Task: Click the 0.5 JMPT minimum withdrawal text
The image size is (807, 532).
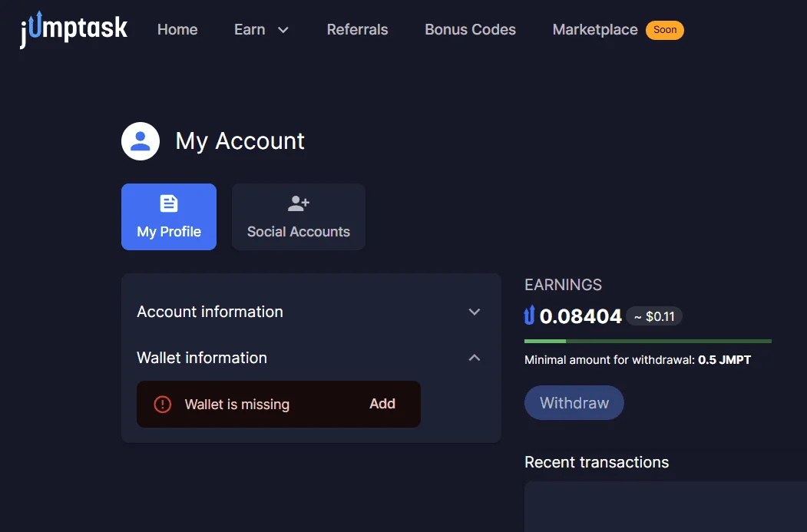Action: pos(724,359)
